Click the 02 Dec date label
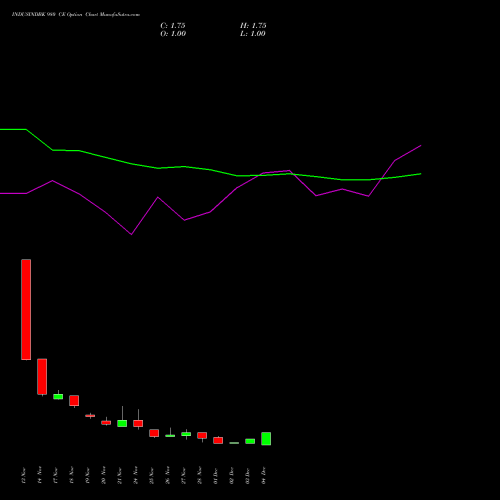The height and width of the screenshot is (500, 500). (232, 476)
